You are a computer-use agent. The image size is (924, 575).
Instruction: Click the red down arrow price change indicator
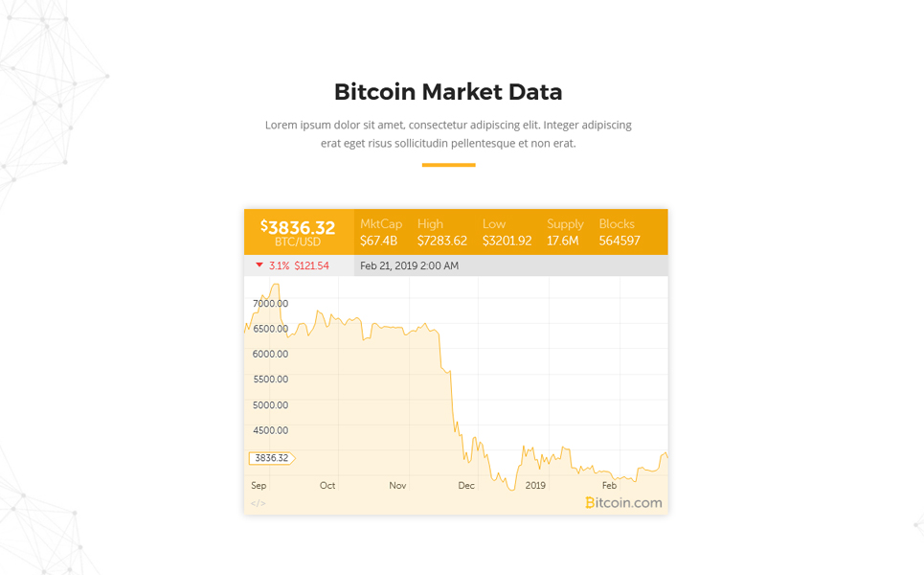click(x=259, y=265)
